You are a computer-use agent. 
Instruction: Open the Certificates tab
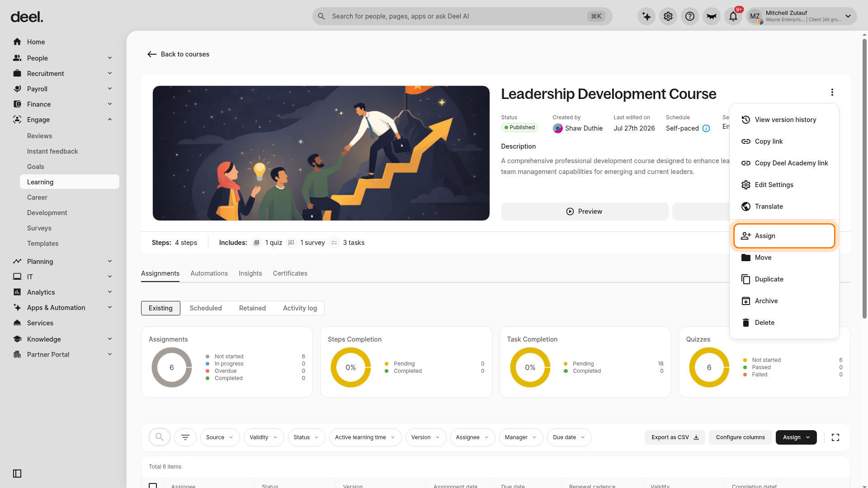(x=290, y=273)
